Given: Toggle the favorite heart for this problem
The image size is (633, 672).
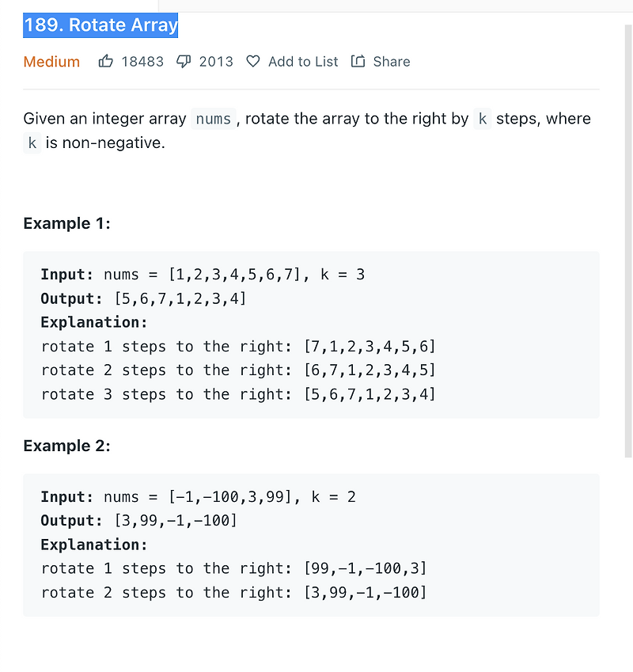Looking at the screenshot, I should [253, 61].
